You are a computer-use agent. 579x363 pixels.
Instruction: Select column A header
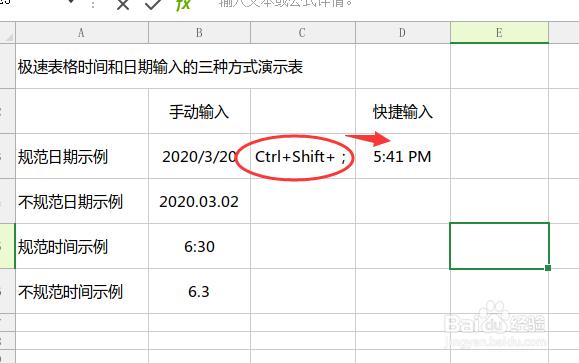click(82, 33)
